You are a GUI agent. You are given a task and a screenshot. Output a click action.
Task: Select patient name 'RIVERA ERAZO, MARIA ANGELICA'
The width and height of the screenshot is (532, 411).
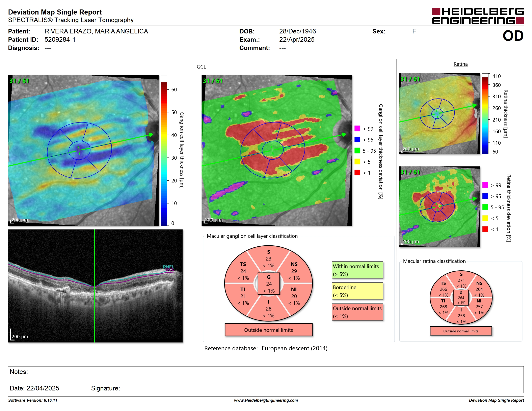(96, 31)
